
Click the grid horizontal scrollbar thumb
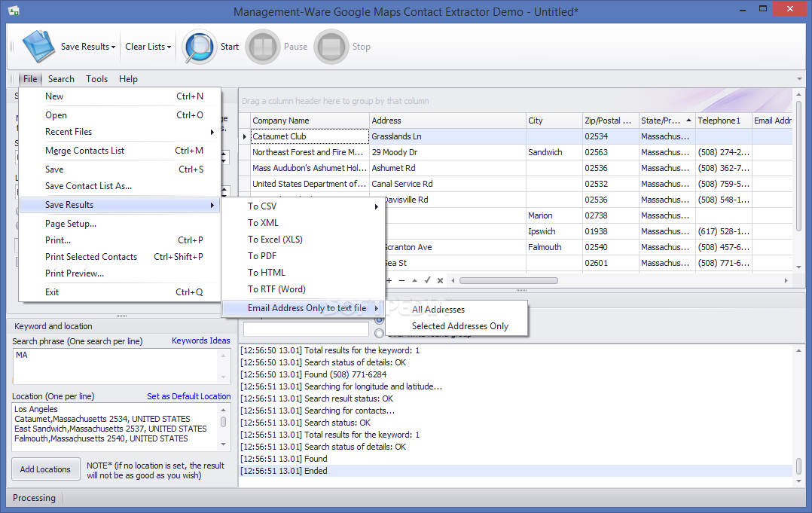[x=508, y=280]
